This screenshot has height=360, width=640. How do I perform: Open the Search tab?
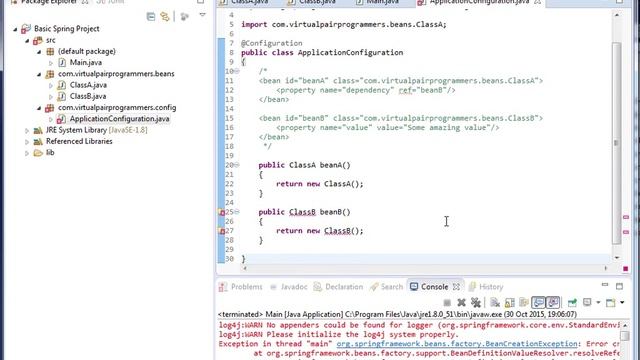(387, 287)
